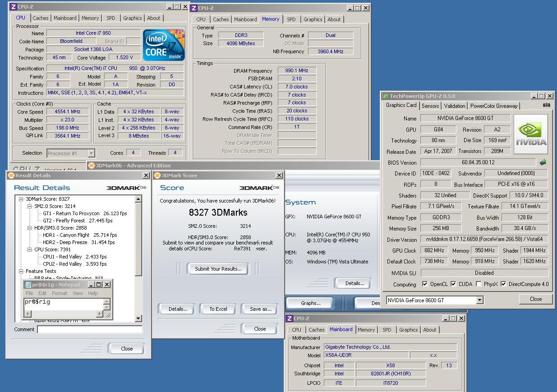Viewport: 557px width, 392px height.
Task: Collapse the CPU Score tree node
Action: coord(30,249)
